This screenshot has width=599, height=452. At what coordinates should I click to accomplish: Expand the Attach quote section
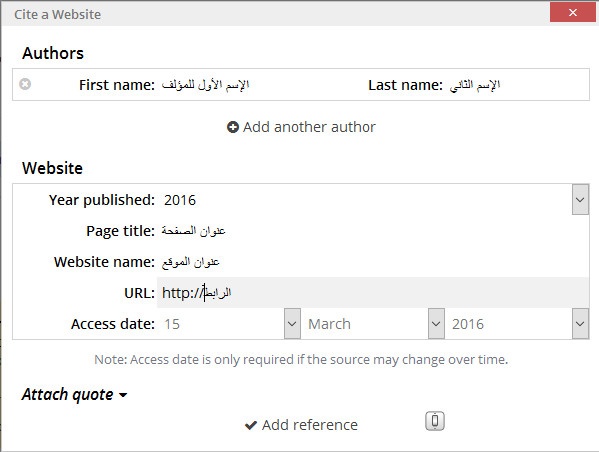74,394
